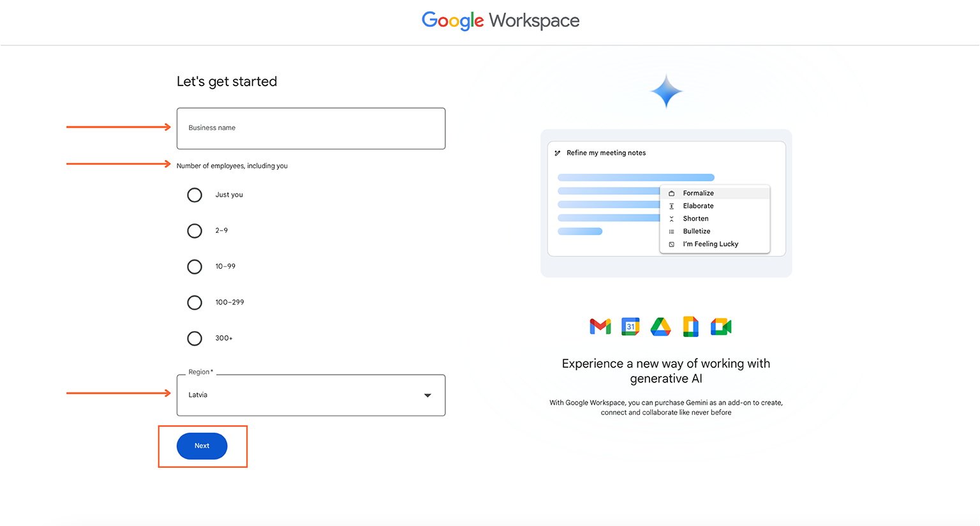This screenshot has width=980, height=526.
Task: Click the Shorten icon in the menu
Action: (671, 219)
